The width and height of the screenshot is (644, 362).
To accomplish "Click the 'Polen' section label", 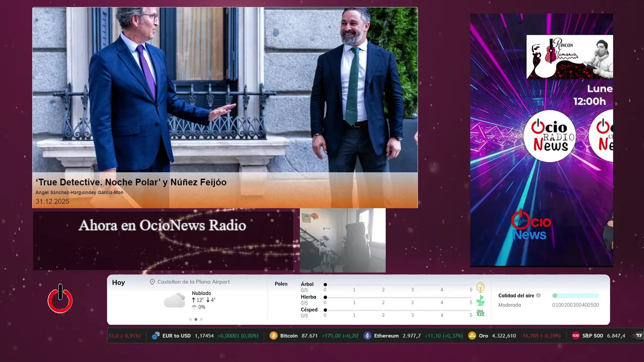I will tap(281, 284).
